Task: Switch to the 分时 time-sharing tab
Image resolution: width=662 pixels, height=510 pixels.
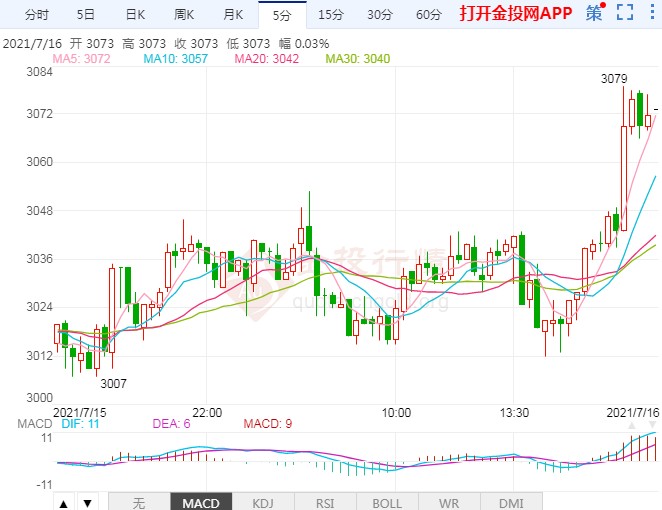Action: pyautogui.click(x=35, y=14)
